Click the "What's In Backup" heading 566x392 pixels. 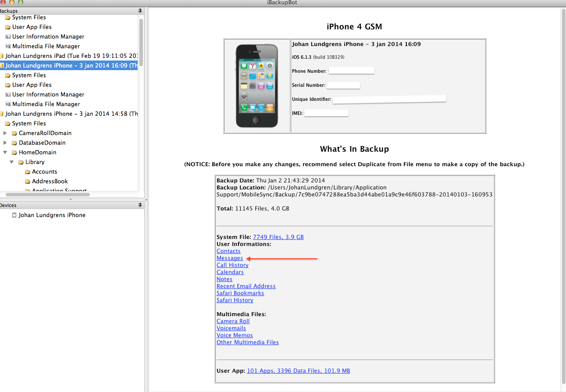(354, 149)
